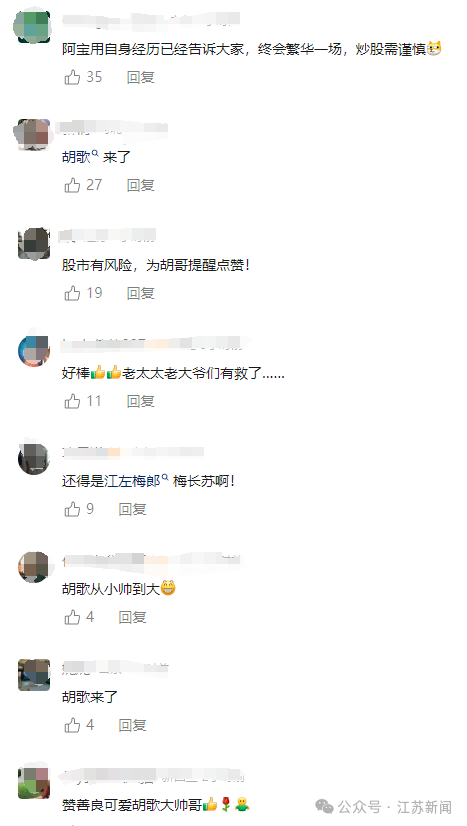Image resolution: width=467 pixels, height=826 pixels.
Task: Open the 胡歌 search keyword link
Action: (76, 158)
